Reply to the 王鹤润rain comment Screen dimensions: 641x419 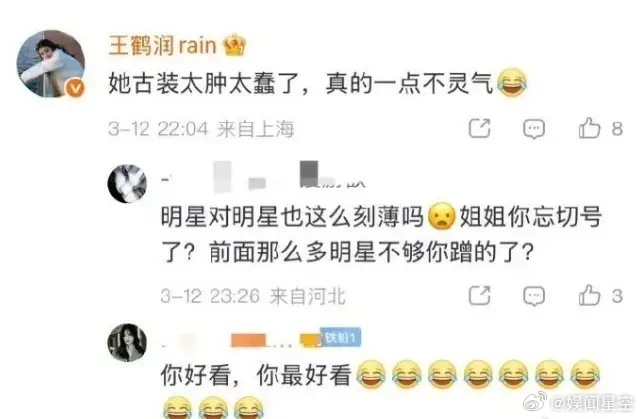click(534, 129)
